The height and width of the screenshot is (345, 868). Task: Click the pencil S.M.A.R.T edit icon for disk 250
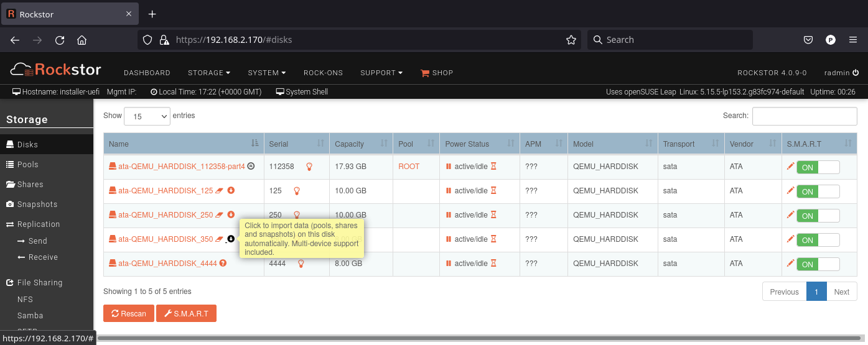point(790,215)
